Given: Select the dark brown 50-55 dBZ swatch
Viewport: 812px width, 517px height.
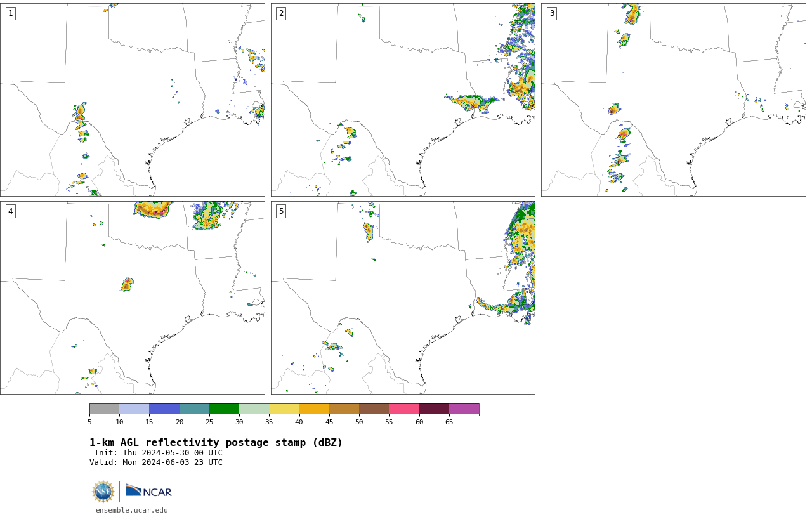Looking at the screenshot, I should 374,409.
